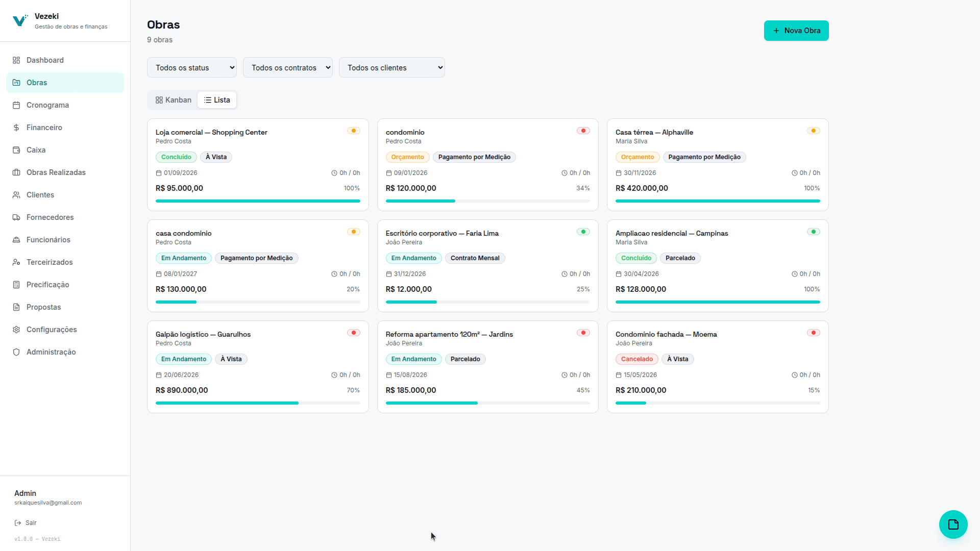
Task: Expand the Todos os clientes filter
Action: click(x=392, y=67)
